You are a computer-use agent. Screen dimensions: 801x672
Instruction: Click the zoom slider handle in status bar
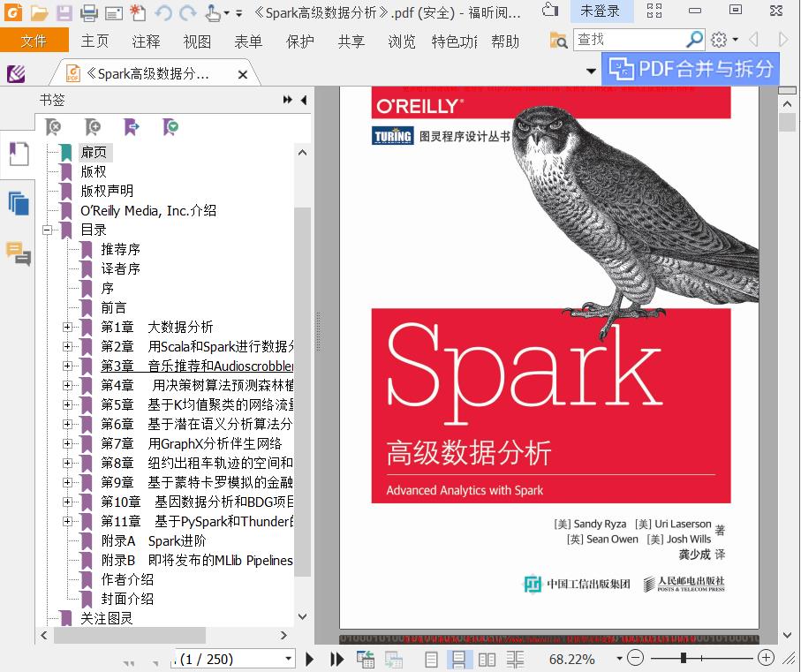coord(684,658)
